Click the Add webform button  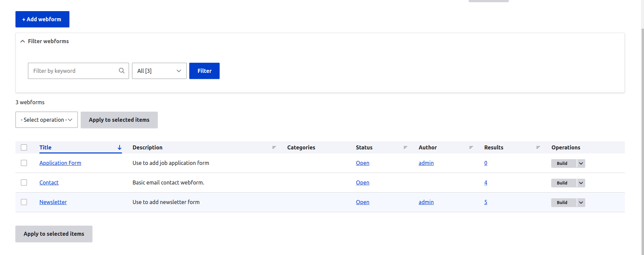pos(42,19)
